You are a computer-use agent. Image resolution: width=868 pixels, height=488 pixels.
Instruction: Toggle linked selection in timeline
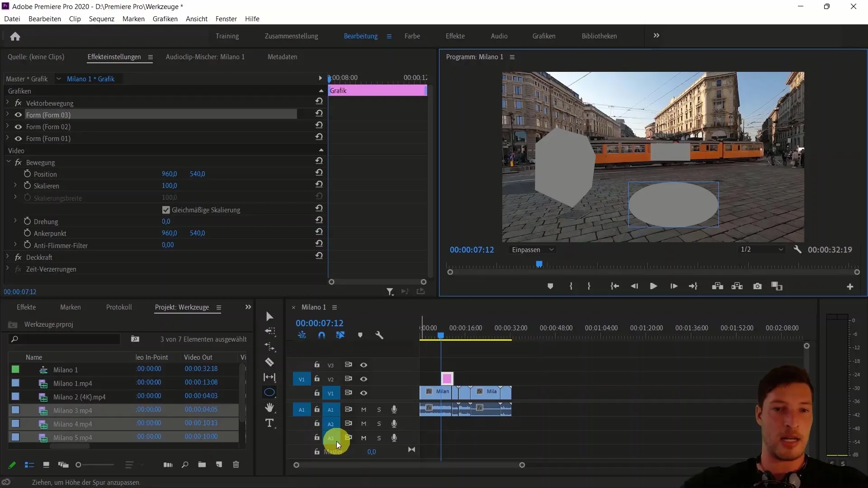coord(340,335)
